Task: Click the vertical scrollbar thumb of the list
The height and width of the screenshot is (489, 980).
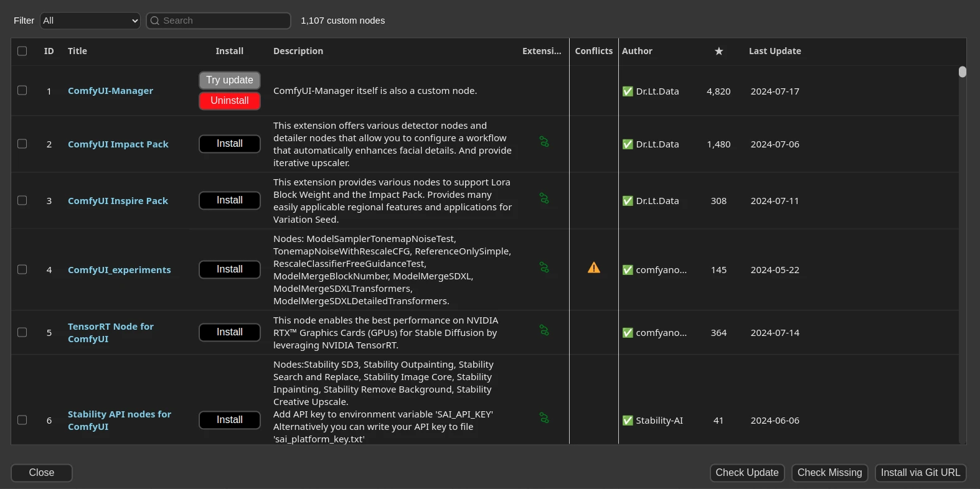Action: pos(962,72)
